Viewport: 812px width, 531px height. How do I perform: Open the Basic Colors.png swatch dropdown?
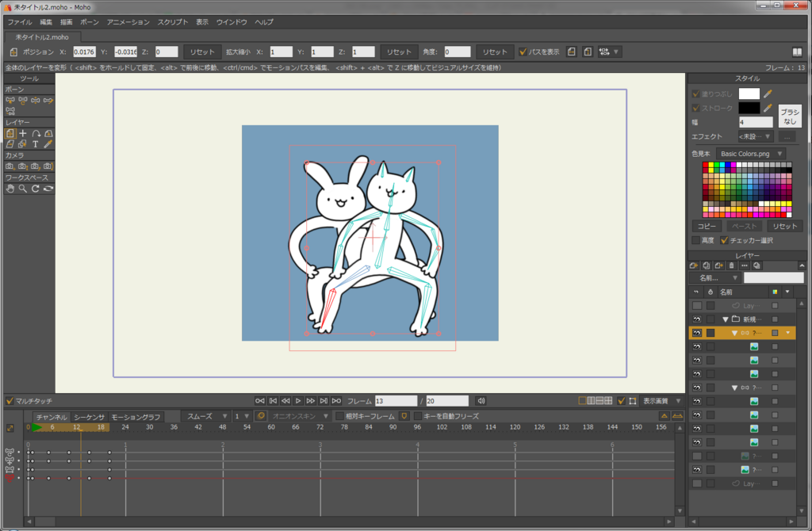coord(751,154)
